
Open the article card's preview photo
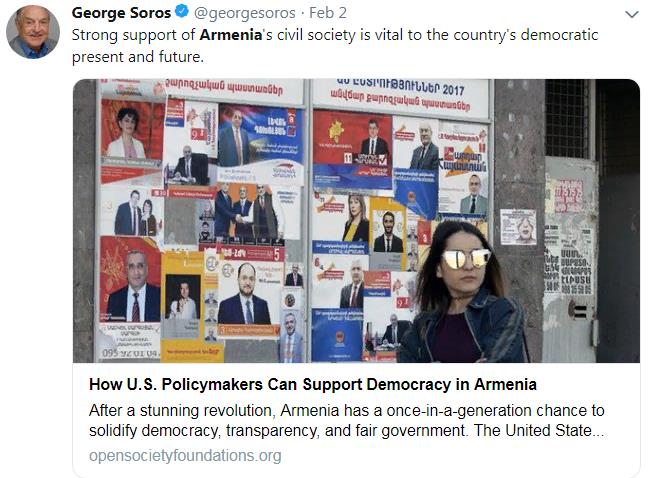pyautogui.click(x=356, y=221)
